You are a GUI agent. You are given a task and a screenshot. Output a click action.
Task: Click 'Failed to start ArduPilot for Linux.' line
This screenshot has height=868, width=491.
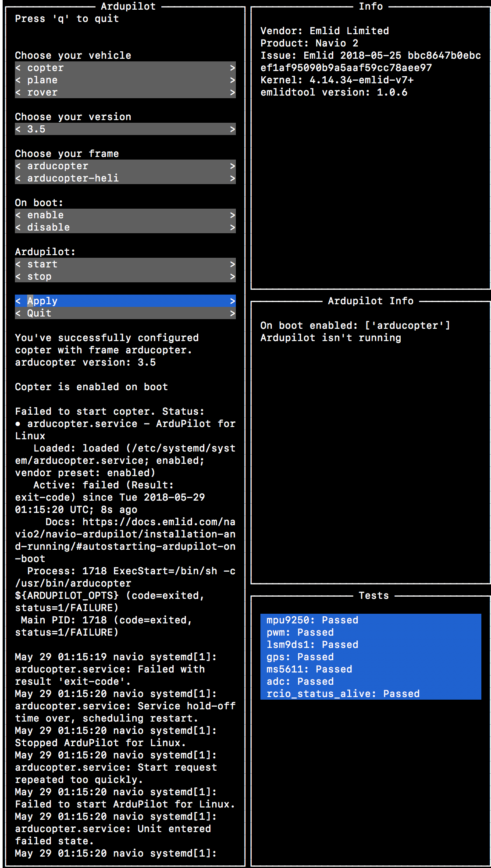click(x=125, y=804)
